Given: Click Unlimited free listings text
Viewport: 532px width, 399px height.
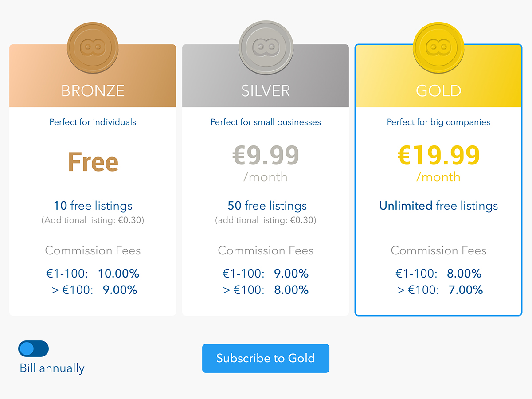Looking at the screenshot, I should tap(438, 206).
